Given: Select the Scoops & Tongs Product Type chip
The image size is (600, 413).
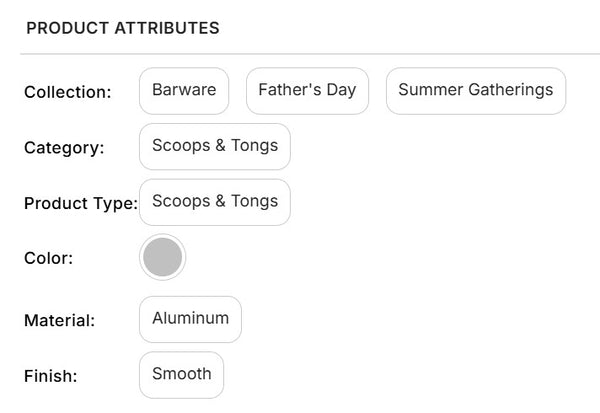Looking at the screenshot, I should (x=215, y=202).
